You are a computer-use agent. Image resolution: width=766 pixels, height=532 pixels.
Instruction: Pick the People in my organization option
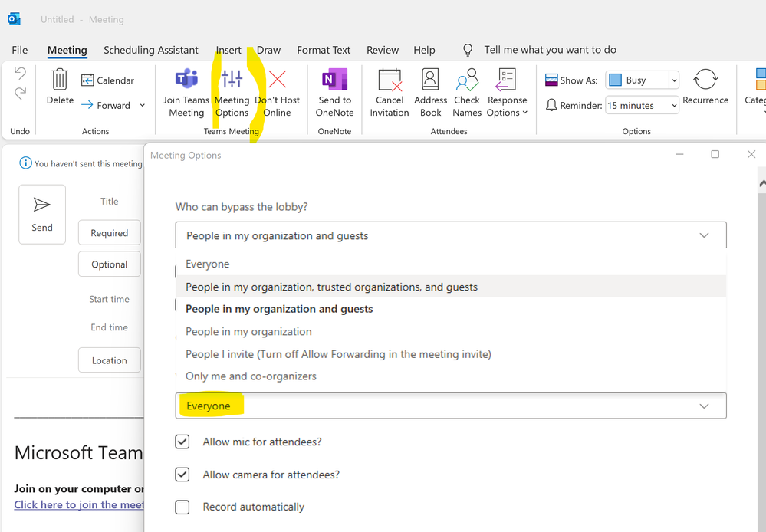pyautogui.click(x=451, y=332)
